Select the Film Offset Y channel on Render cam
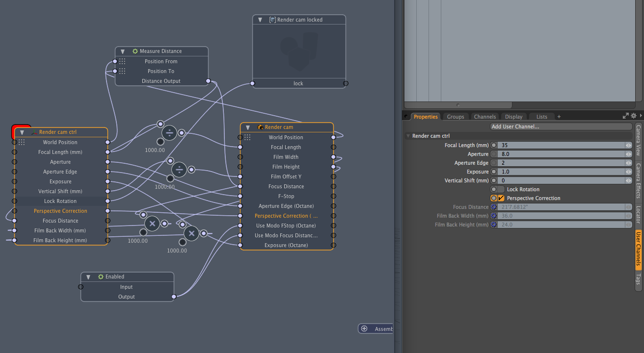The image size is (644, 353). point(287,176)
